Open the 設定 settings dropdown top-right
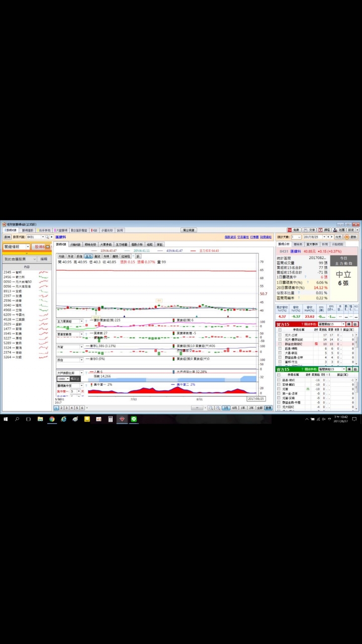The image size is (362, 644). coord(353,230)
